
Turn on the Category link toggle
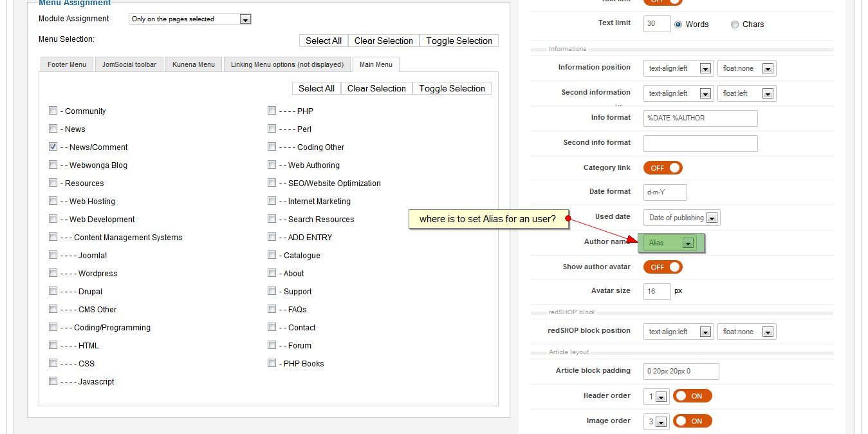(663, 168)
